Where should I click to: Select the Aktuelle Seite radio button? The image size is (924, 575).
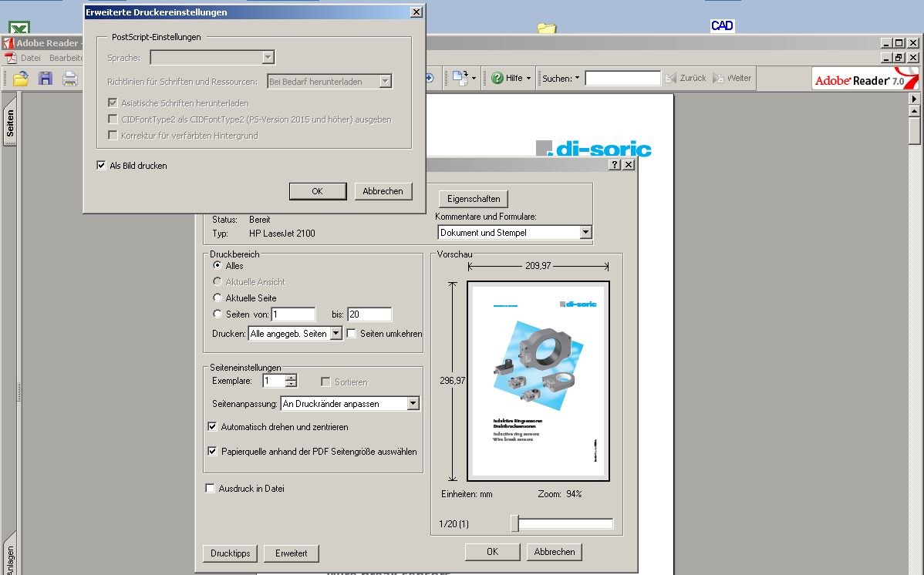(x=218, y=298)
